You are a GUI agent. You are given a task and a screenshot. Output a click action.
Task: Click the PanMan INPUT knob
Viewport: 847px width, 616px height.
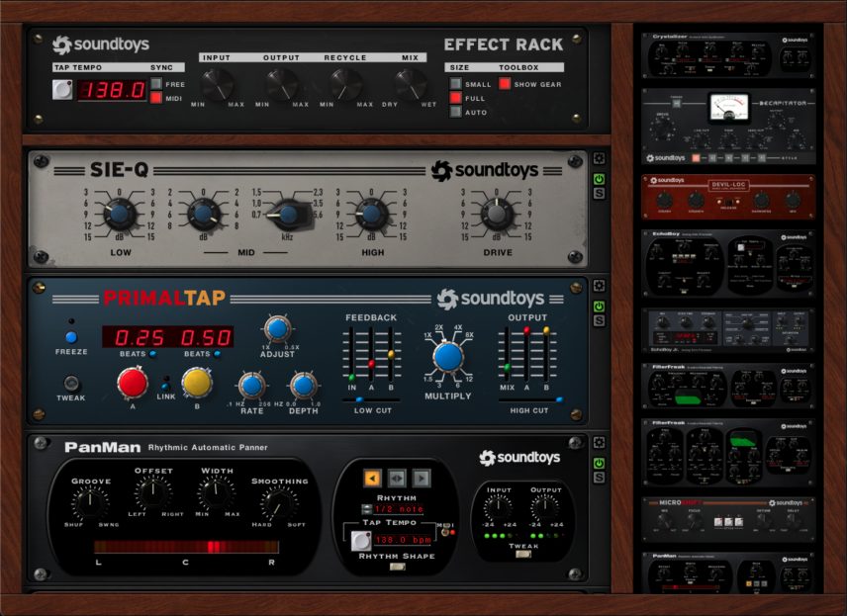(x=498, y=508)
